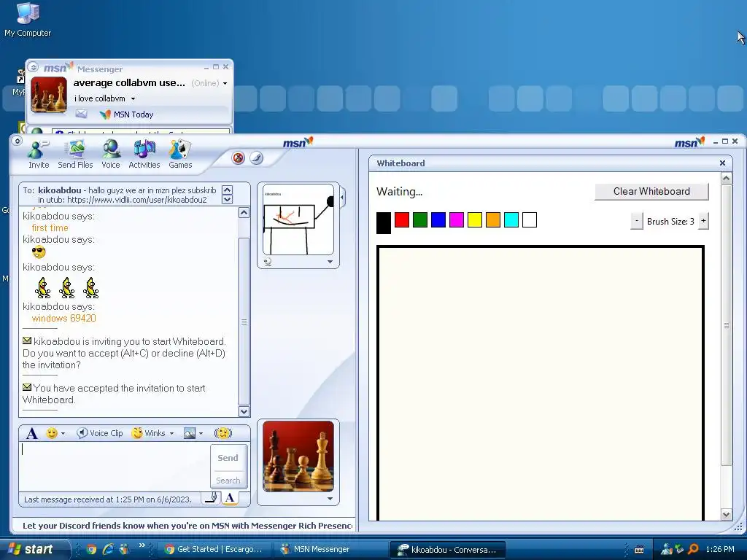Switch to text typing mode tab

(x=230, y=498)
